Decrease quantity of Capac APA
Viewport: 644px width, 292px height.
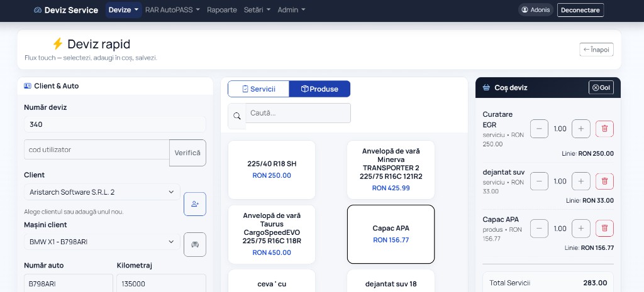coord(539,229)
